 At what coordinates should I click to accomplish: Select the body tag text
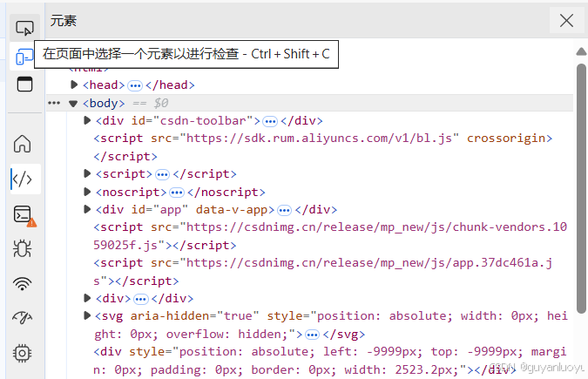click(x=104, y=103)
